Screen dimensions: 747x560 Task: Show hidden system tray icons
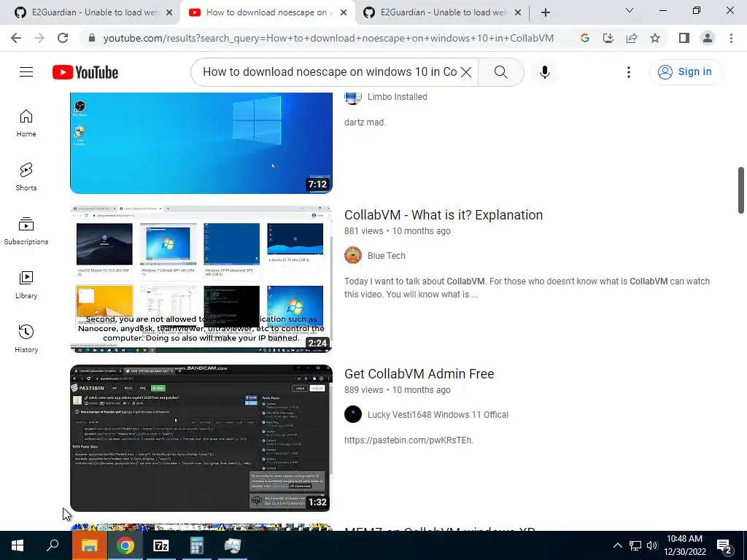(x=617, y=545)
